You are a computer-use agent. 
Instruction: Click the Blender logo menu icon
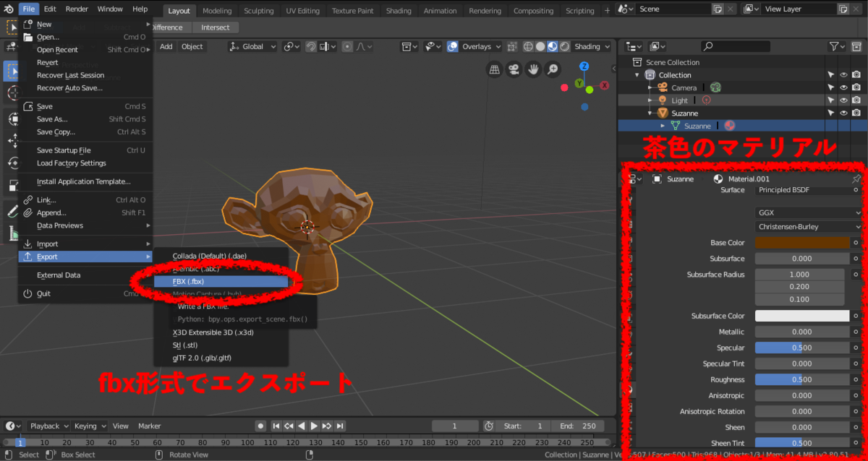click(x=9, y=9)
